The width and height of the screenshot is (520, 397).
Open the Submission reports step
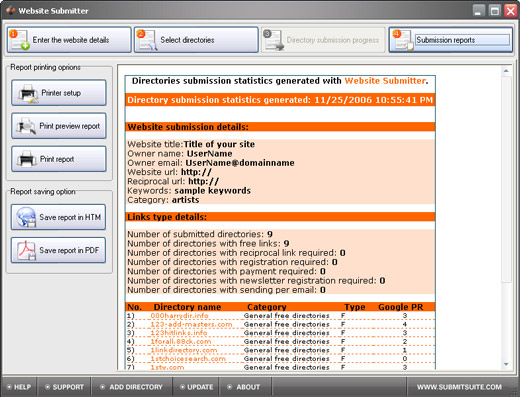[451, 40]
